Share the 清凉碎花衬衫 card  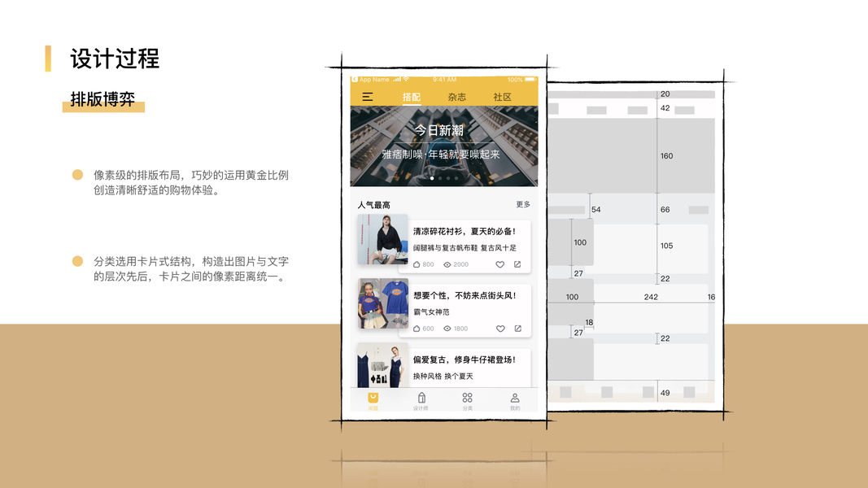click(x=517, y=264)
